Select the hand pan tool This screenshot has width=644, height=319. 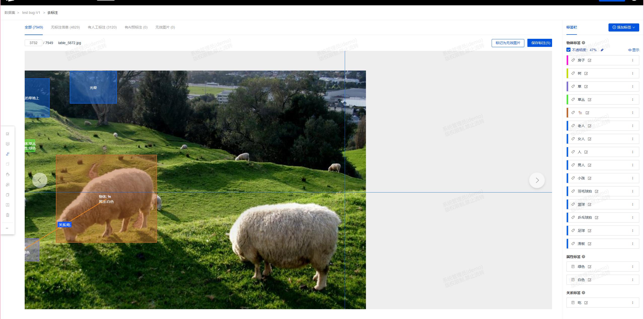[8, 174]
